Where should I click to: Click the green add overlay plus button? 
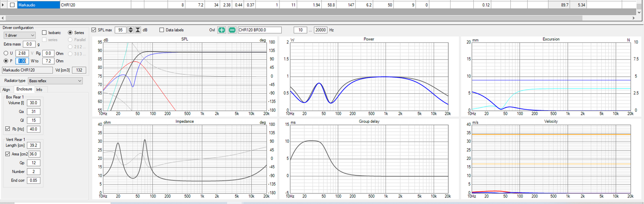pyautogui.click(x=222, y=30)
